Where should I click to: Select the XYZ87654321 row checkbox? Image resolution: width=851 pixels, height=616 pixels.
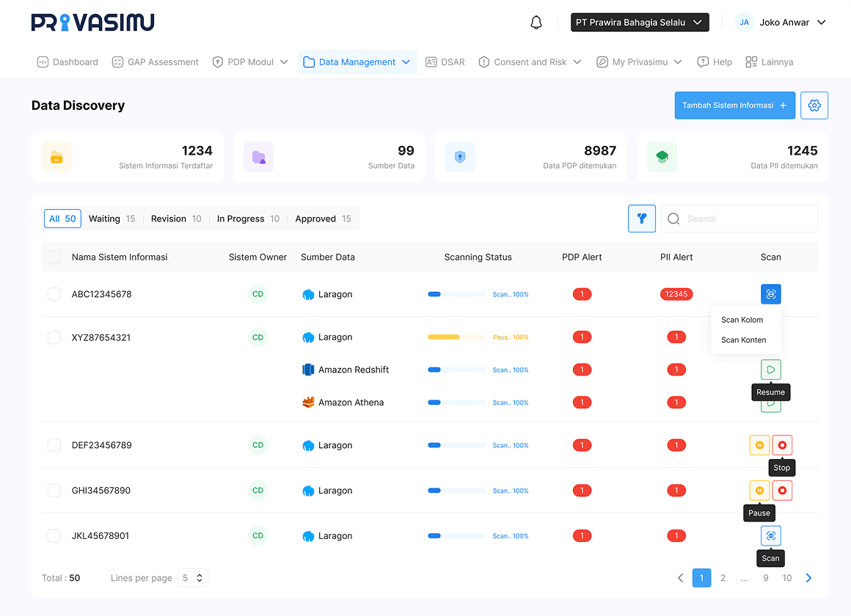[54, 337]
